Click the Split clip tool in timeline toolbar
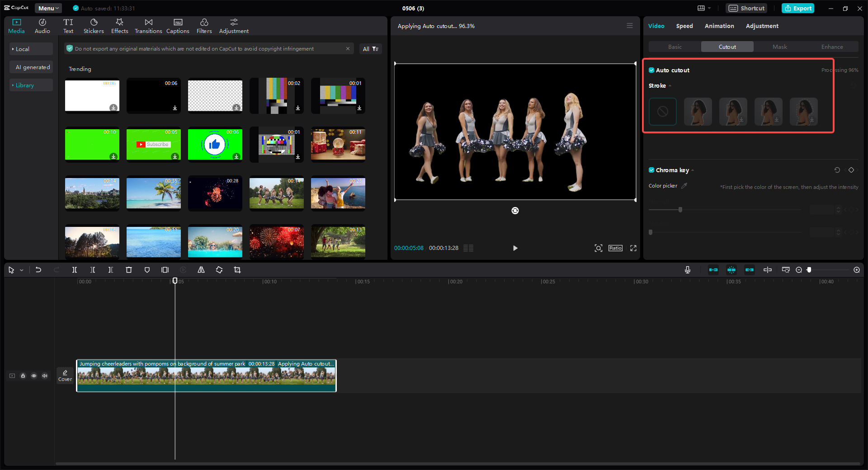The height and width of the screenshot is (470, 868). click(75, 270)
